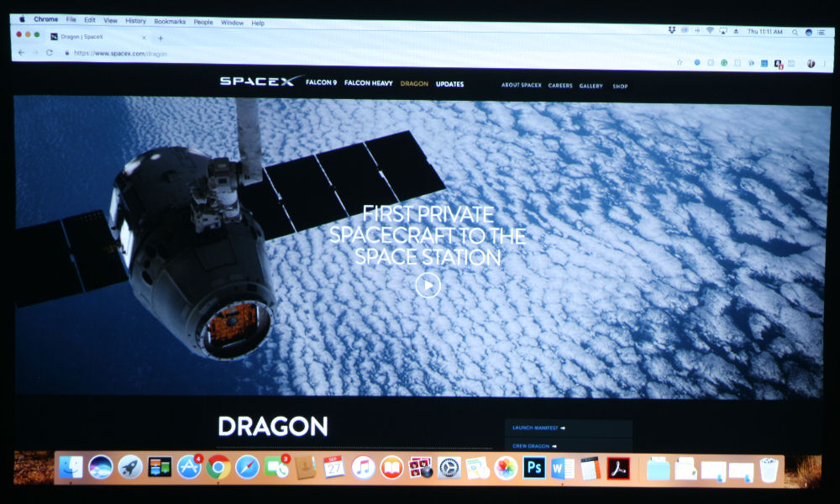Reload the page in Chrome
The height and width of the screenshot is (504, 840).
coord(50,52)
